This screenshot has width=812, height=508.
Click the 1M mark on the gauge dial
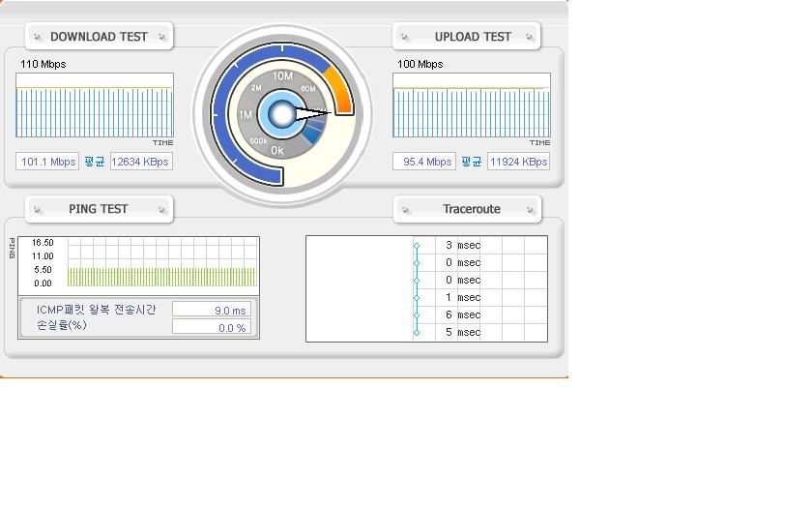click(x=245, y=115)
